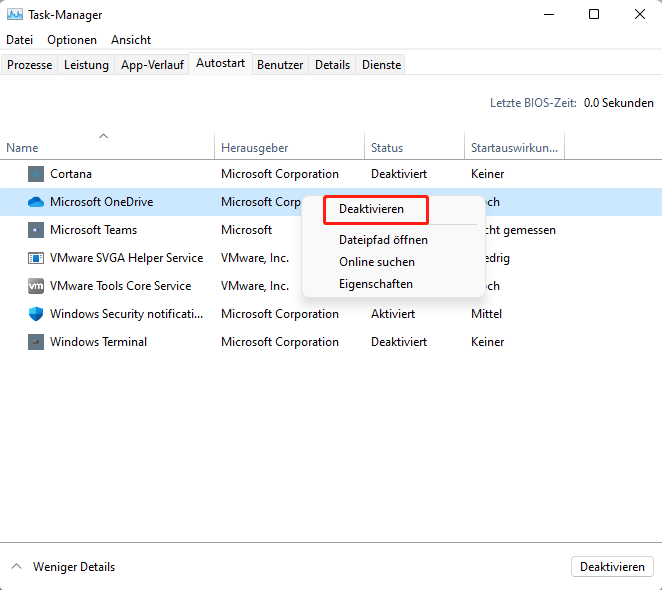Image resolution: width=662 pixels, height=590 pixels.
Task: Switch to the Prozesse tab
Action: click(30, 65)
